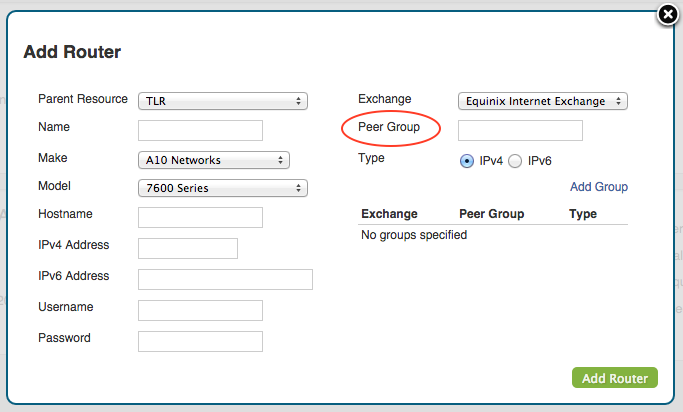Click the Peer Group column header
Screen dimensions: 683x412
click(491, 214)
